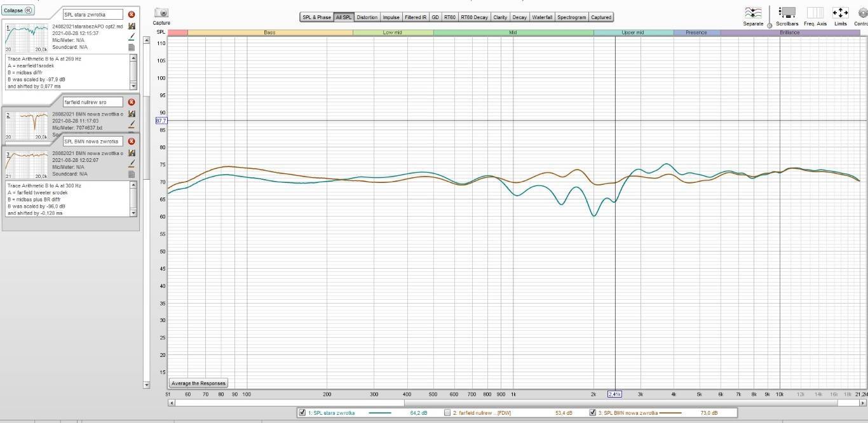Viewport: 868px width, 423px height.
Task: Toggle the Freq. Axis icon
Action: pyautogui.click(x=815, y=13)
